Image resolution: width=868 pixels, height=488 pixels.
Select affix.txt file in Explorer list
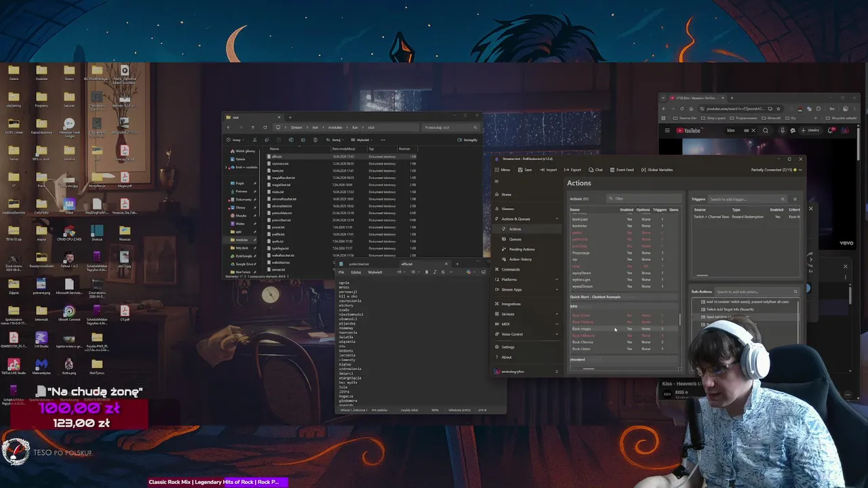point(342,157)
